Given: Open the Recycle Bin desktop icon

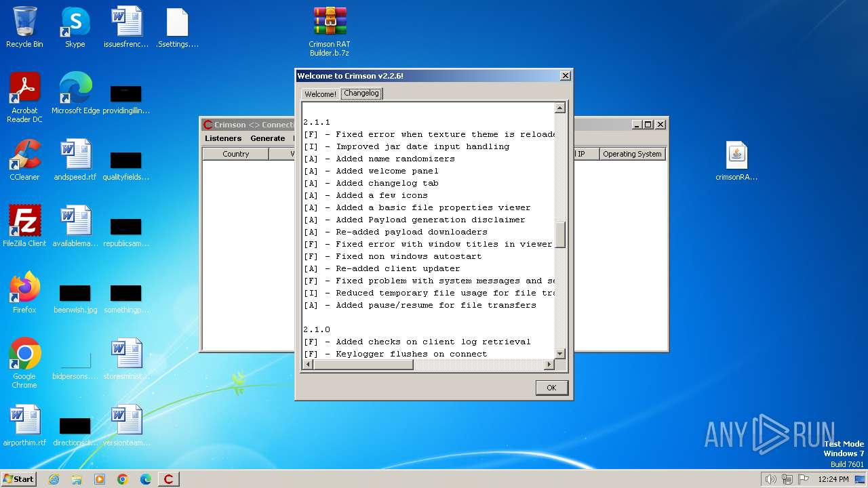Looking at the screenshot, I should click(x=24, y=27).
